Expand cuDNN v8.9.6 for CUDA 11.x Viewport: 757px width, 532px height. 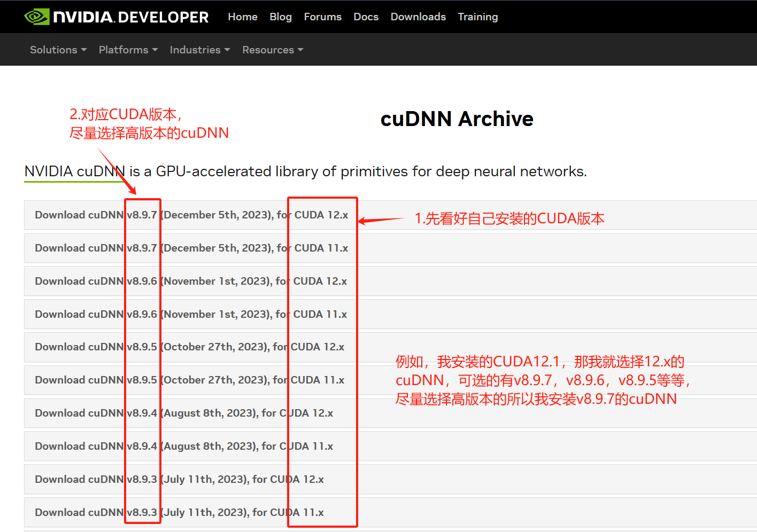(x=390, y=314)
